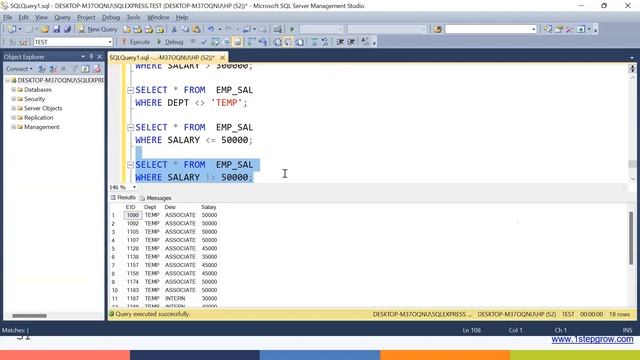Select the SQLQuery1.sql document tab
The width and height of the screenshot is (640, 360).
[x=162, y=58]
